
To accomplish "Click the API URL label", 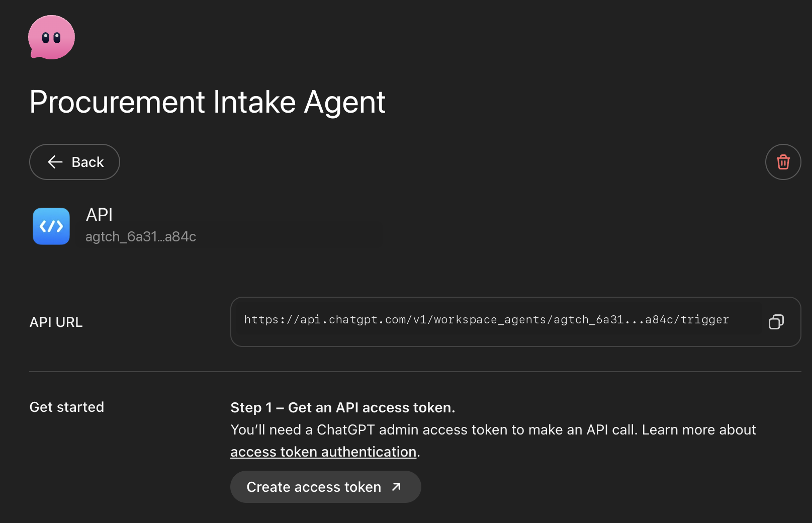I will (56, 322).
